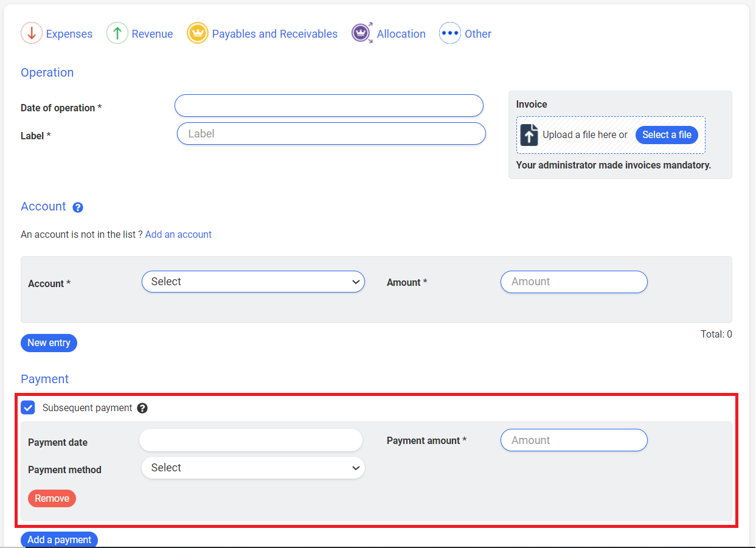The image size is (756, 548).
Task: Click the Other three-dots icon
Action: click(x=449, y=33)
